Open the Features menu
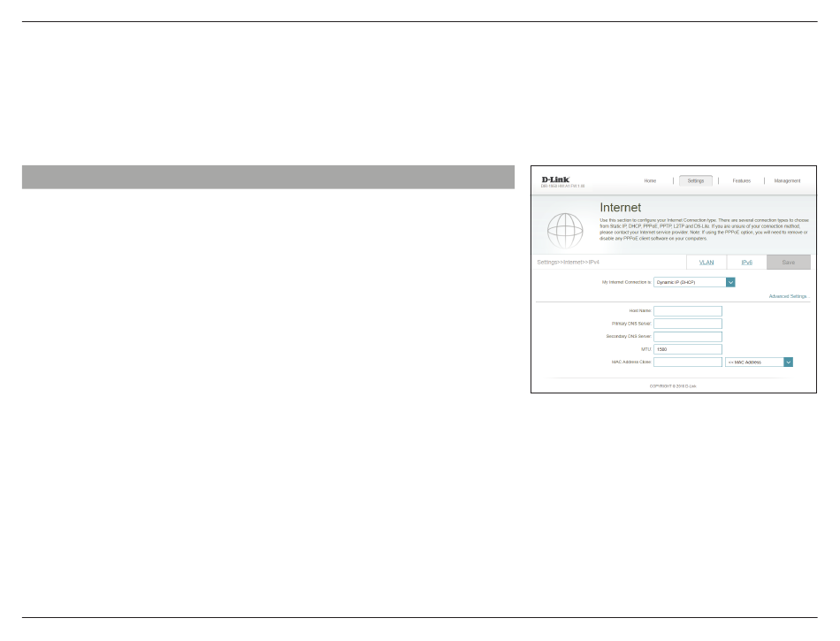Image resolution: width=840 pixels, height=641 pixels. pyautogui.click(x=741, y=180)
